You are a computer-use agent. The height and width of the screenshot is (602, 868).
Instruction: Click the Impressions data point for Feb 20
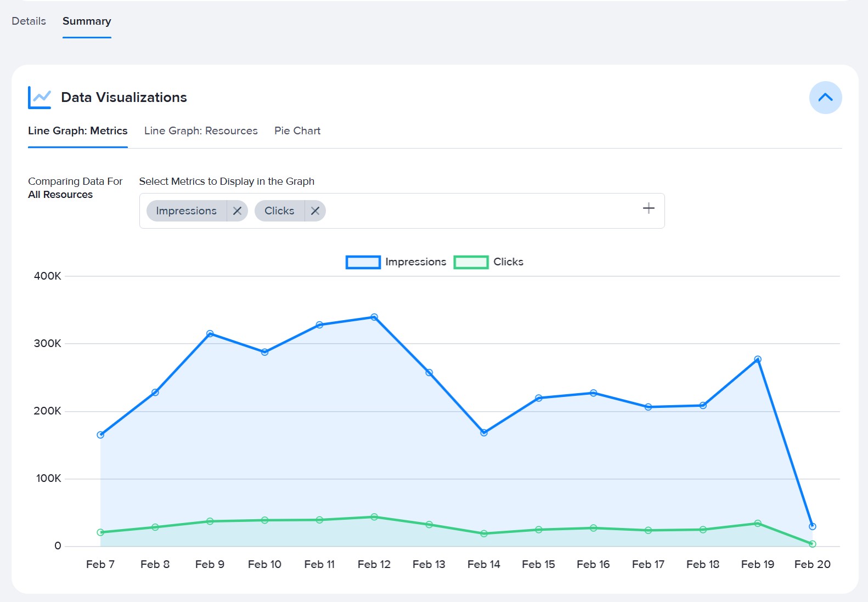tap(813, 526)
